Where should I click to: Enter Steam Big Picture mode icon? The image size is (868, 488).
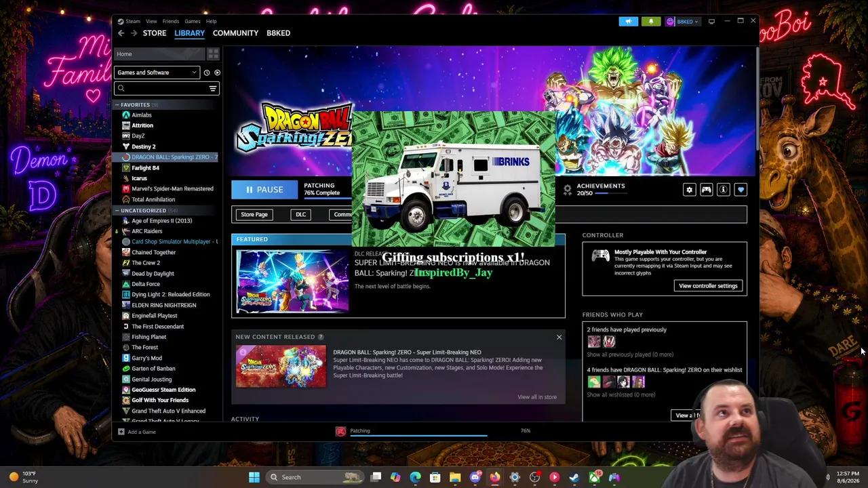711,22
